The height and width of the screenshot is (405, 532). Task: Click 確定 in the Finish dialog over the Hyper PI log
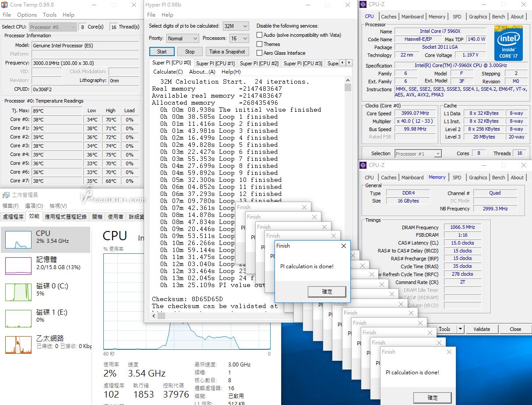coord(327,291)
